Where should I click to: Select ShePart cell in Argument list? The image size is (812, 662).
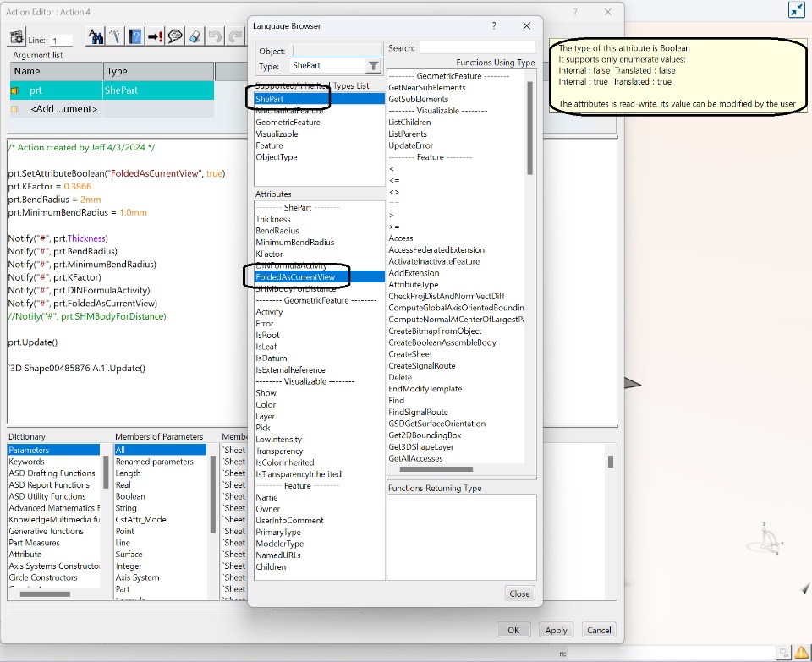pyautogui.click(x=158, y=90)
